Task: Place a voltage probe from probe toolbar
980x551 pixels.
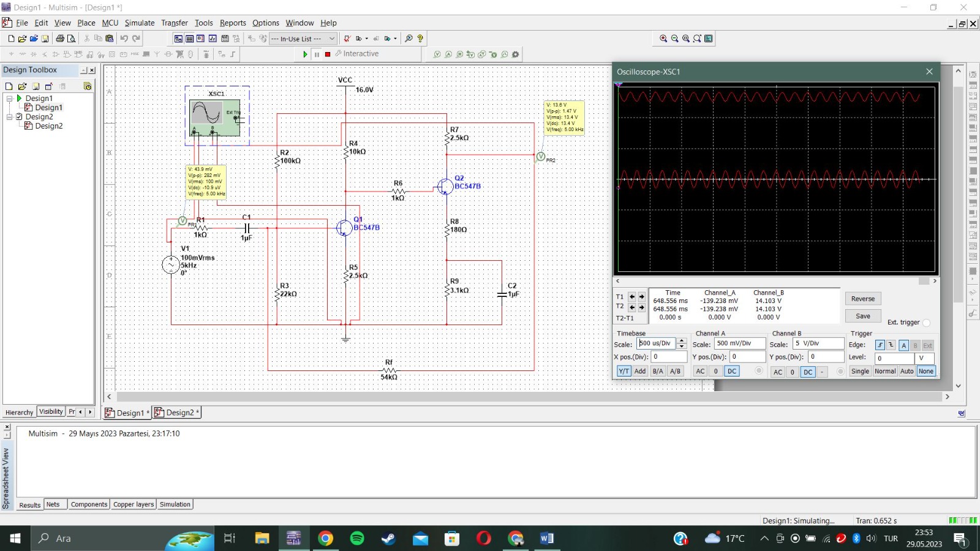Action: [x=437, y=54]
